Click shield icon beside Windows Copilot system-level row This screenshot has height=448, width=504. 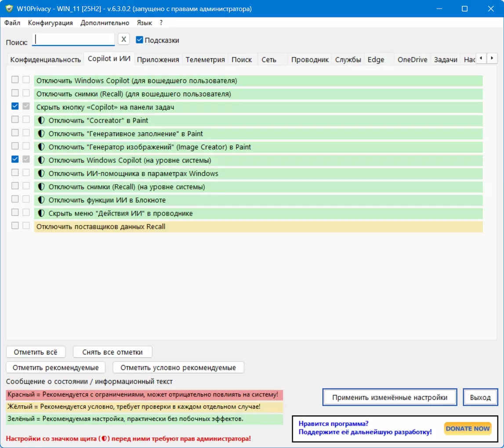pos(41,160)
